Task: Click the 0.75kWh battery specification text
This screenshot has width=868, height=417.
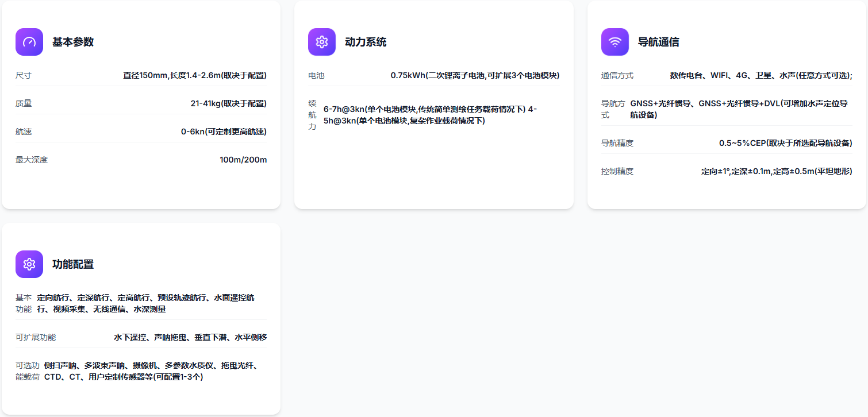Action: pos(475,75)
